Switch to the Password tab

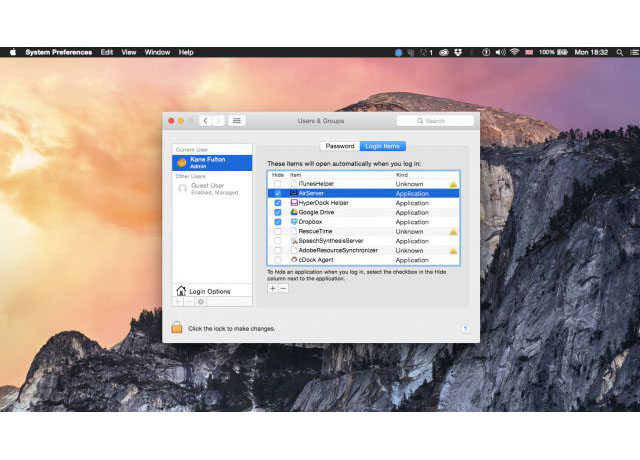point(340,146)
